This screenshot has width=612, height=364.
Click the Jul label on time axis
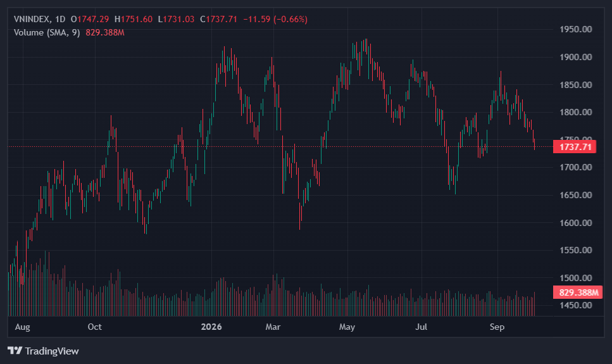[421, 327]
